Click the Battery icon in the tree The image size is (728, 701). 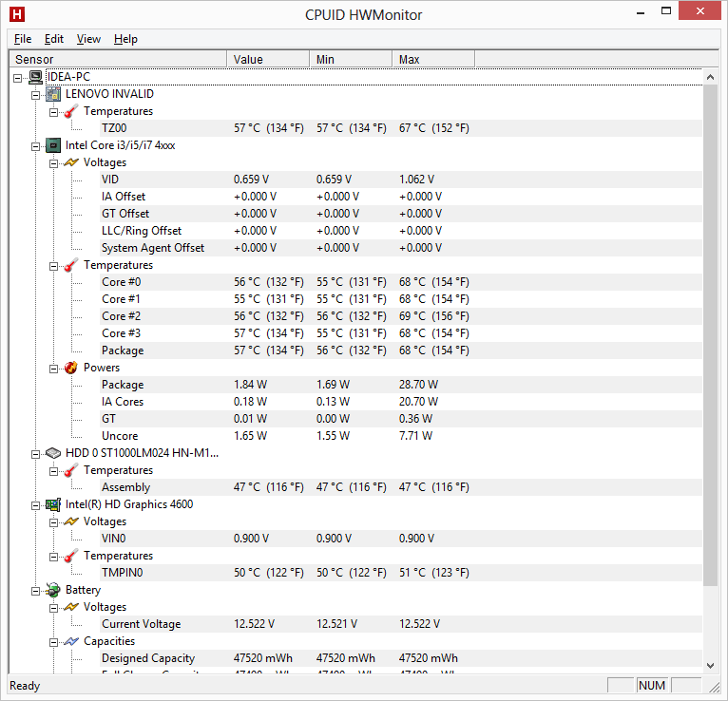pyautogui.click(x=53, y=590)
